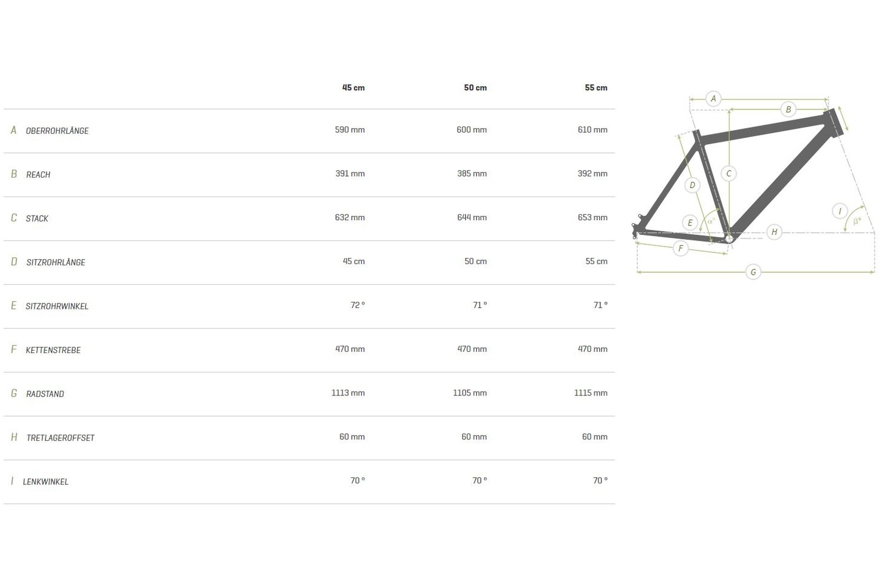Image resolution: width=882 pixels, height=588 pixels.
Task: Click the Tretlageroffset row label
Action: click(60, 438)
